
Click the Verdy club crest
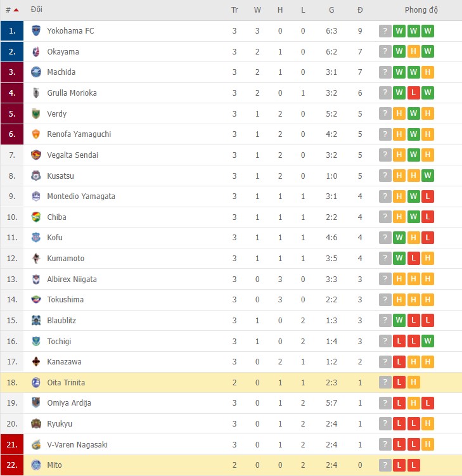click(36, 114)
